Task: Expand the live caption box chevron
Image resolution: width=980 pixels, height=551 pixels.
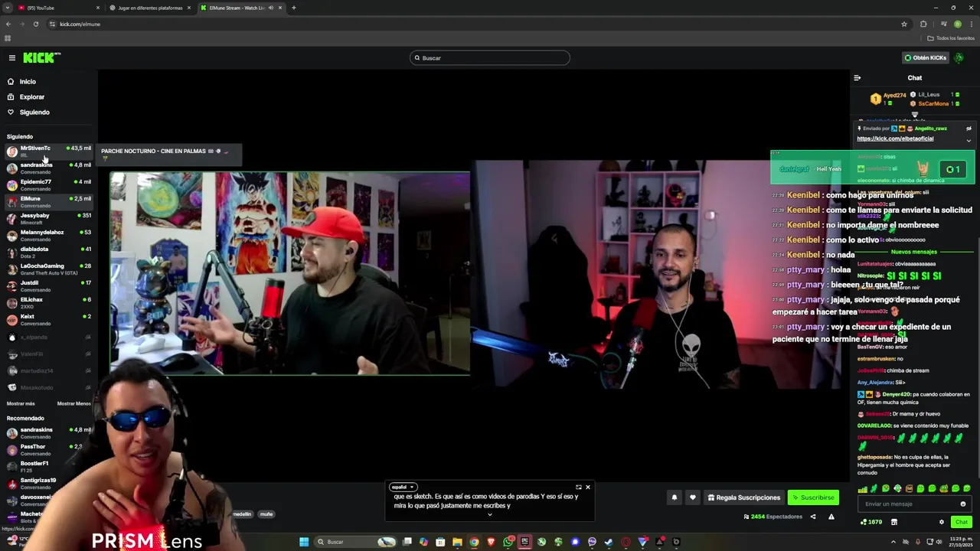Action: 490,514
